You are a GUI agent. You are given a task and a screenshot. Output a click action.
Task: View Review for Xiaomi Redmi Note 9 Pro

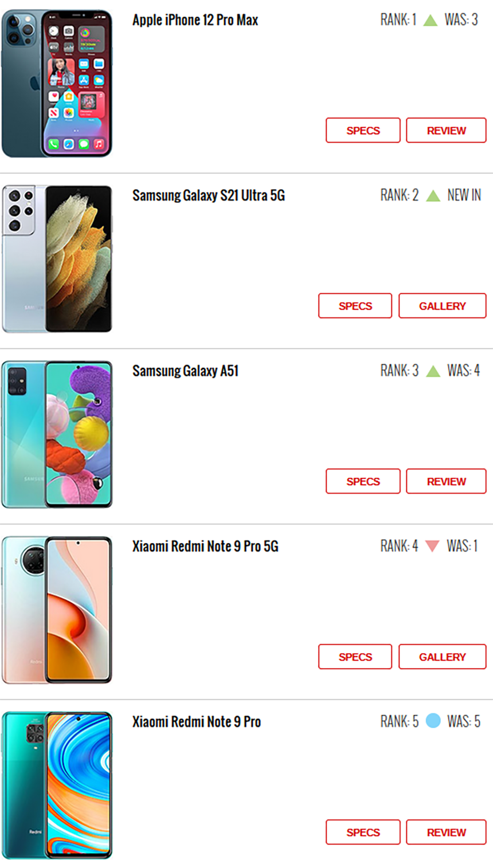(446, 832)
